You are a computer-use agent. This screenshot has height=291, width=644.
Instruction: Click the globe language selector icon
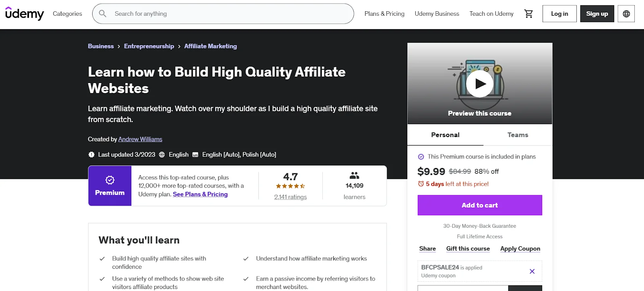coord(626,13)
